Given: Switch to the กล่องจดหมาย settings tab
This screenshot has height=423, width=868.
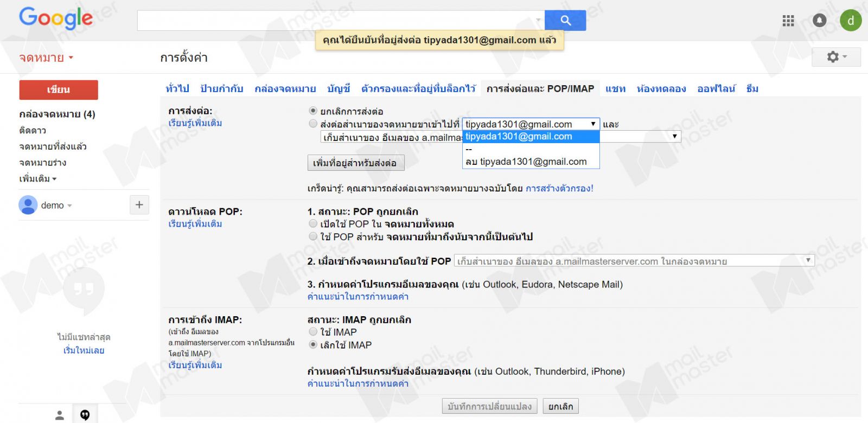Looking at the screenshot, I should click(285, 88).
